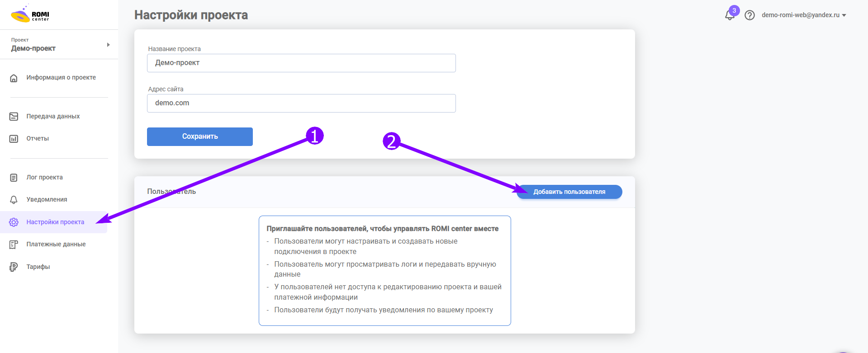Select Настройки проекта in sidebar
The height and width of the screenshot is (353, 868).
pos(54,222)
